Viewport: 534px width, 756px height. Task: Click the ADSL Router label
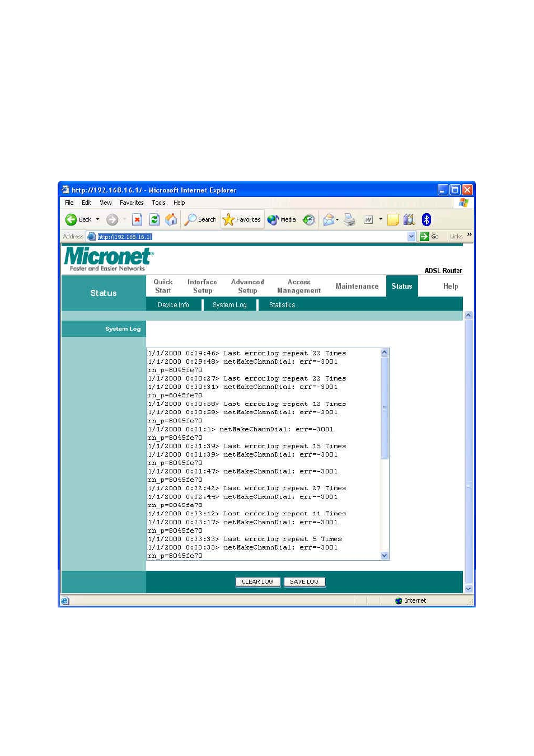point(443,270)
